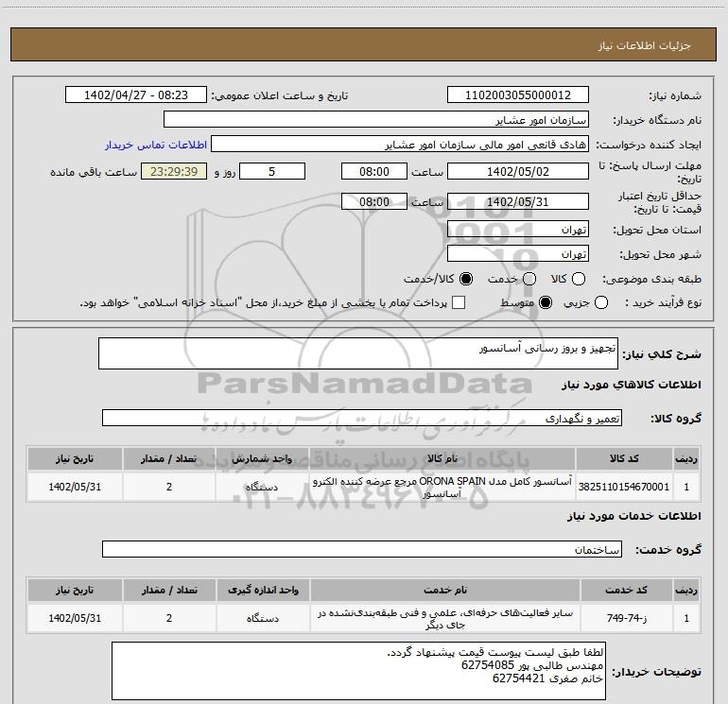Click phone number 62754421 in notes
This screenshot has height=704, width=728.
coord(519,678)
